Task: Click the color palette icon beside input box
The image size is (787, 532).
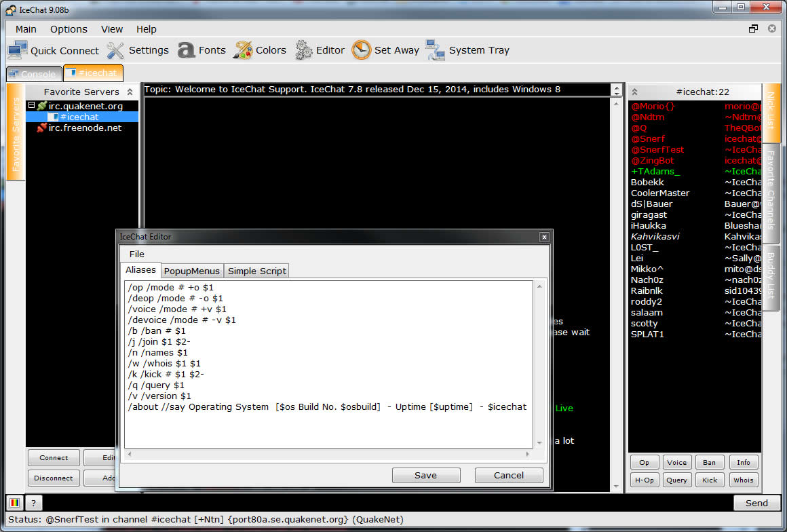Action: coord(14,502)
